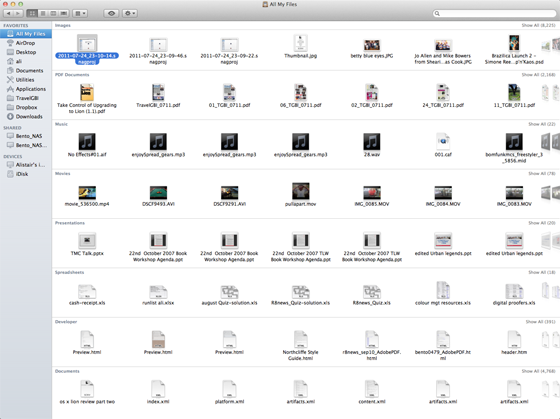Viewport: 560px width, 419px height.
Task: Click Show All for Presentations
Action: pos(542,223)
